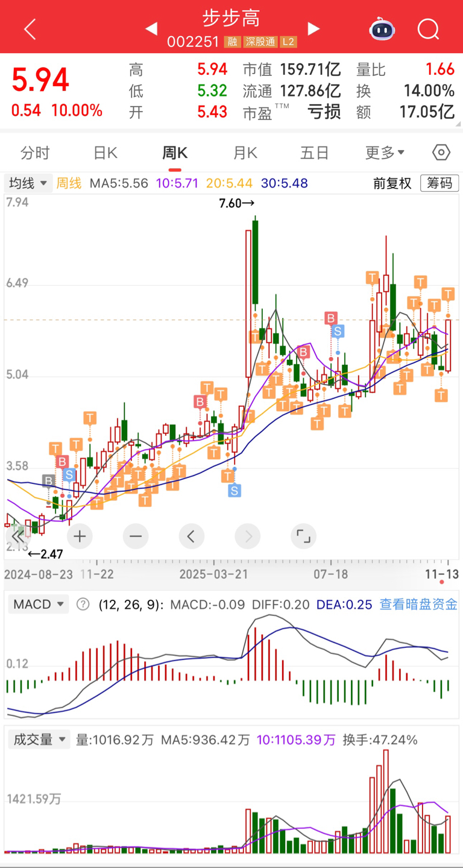
Task: Open 前复权 adjustment selector
Action: coord(392,183)
